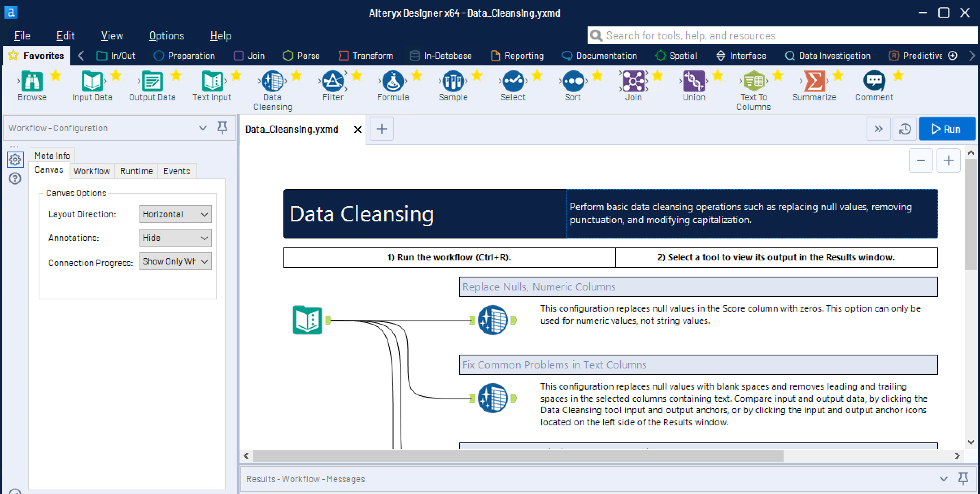Image resolution: width=980 pixels, height=494 pixels.
Task: Open the Annotations dropdown
Action: coord(175,238)
